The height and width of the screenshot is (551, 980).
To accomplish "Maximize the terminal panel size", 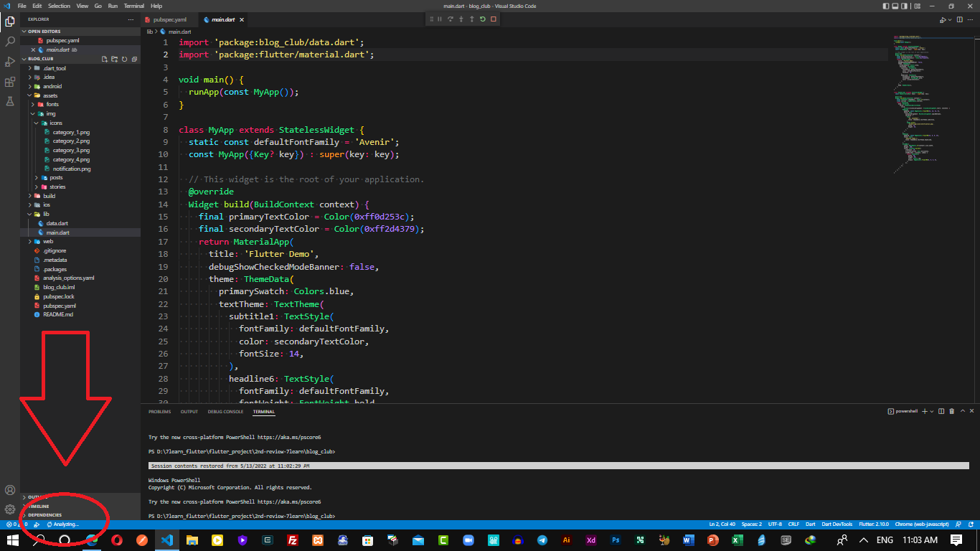I will [x=963, y=411].
